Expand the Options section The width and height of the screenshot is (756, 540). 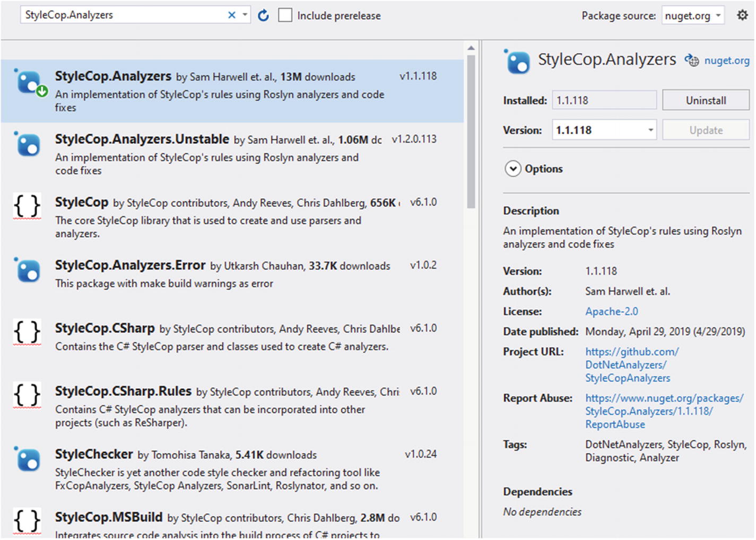point(512,169)
